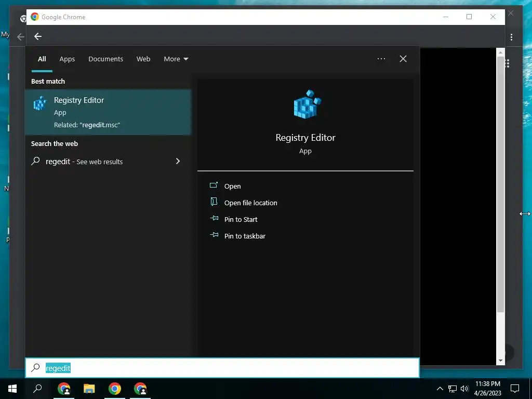Click the Pin to taskbar pin icon
532x399 pixels.
pyautogui.click(x=214, y=235)
